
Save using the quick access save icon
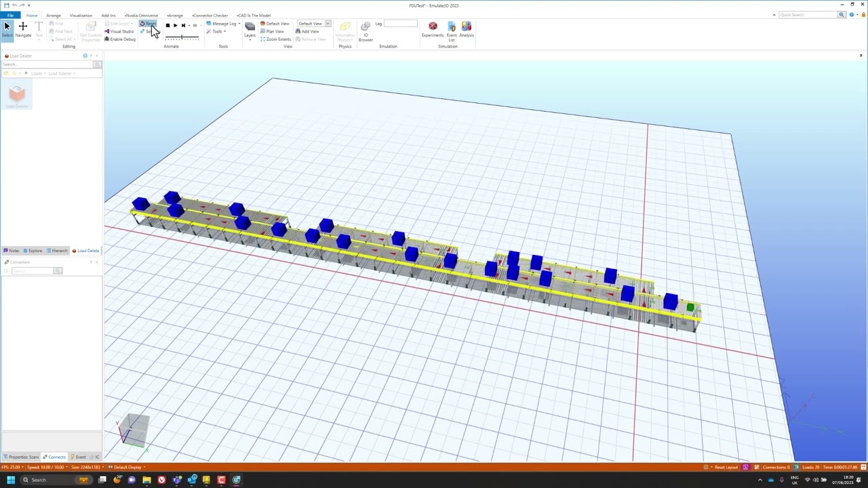point(6,5)
